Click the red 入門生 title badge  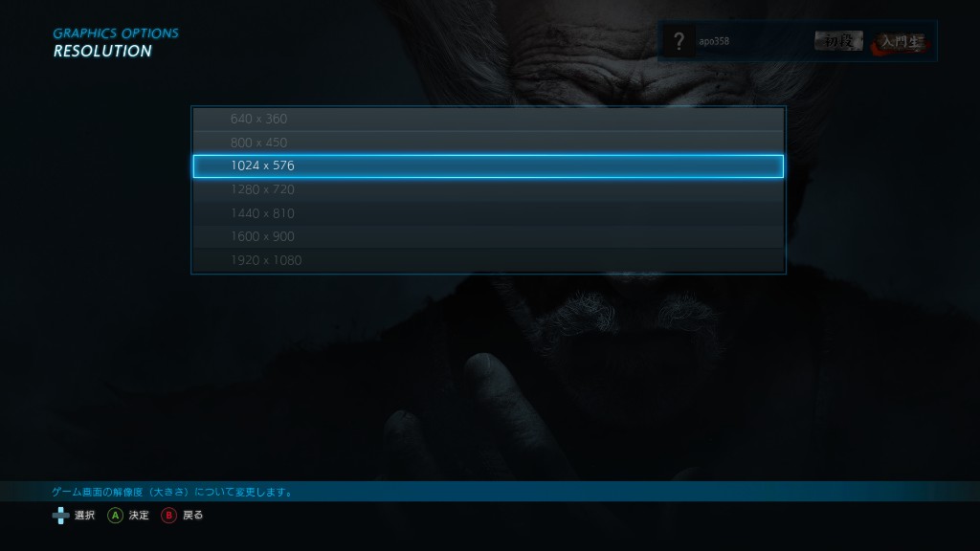(901, 42)
